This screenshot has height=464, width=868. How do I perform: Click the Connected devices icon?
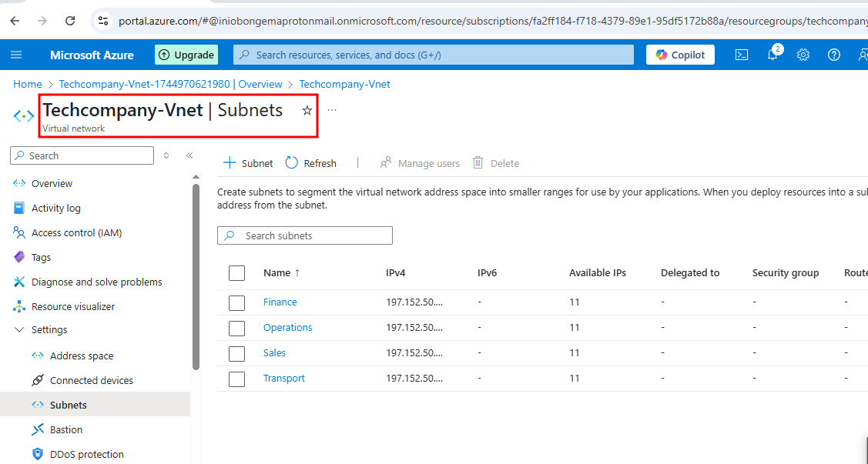pos(38,380)
